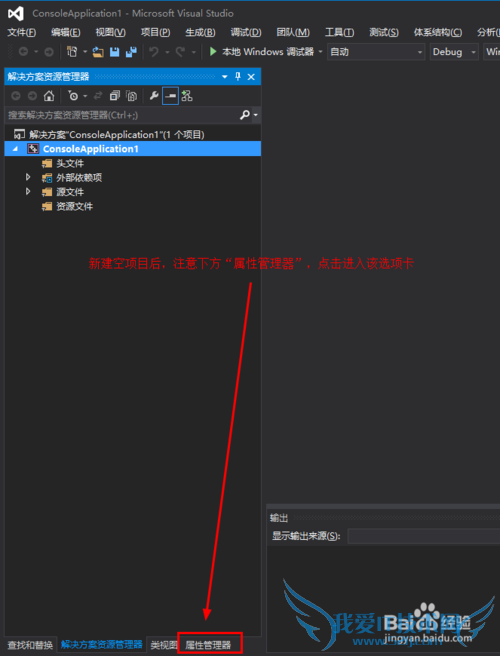The image size is (500, 656).
Task: Open the 视图(V) menu
Action: tap(110, 33)
